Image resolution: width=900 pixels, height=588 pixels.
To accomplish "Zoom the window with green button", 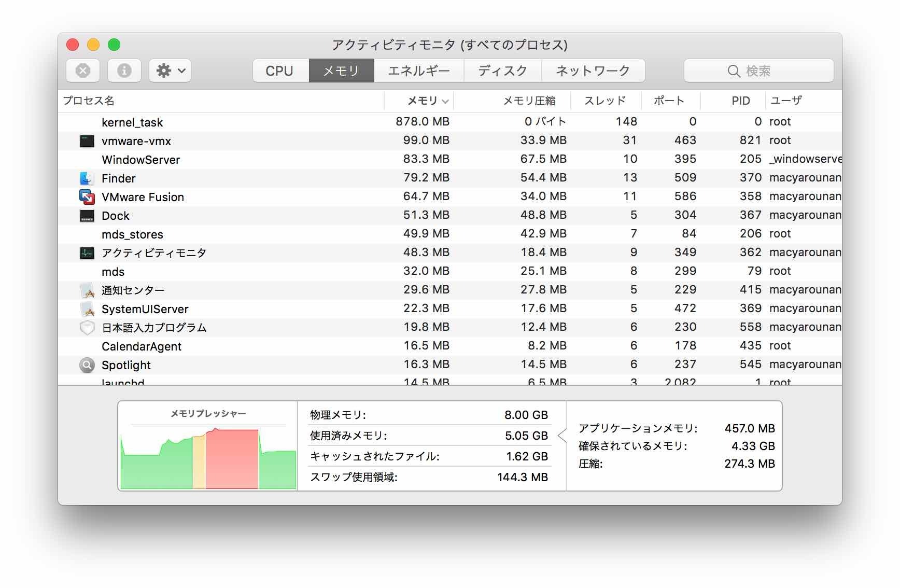I will point(114,45).
